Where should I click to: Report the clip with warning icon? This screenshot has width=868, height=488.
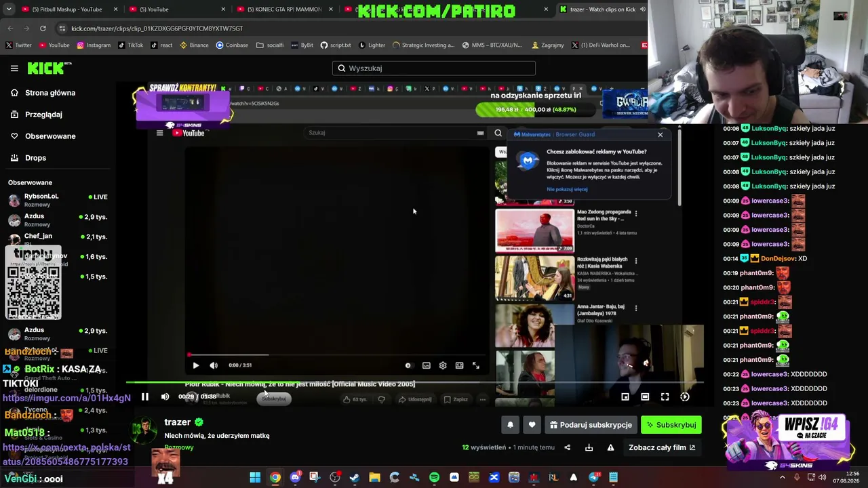pos(610,447)
